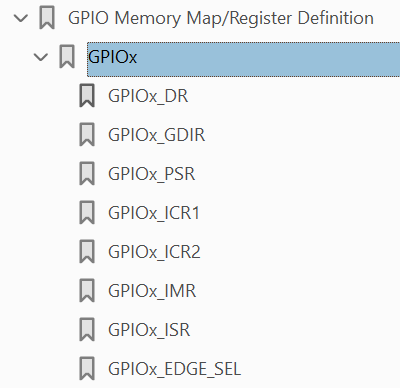Click the bookmark icon next to GPIOx
This screenshot has width=400, height=388.
pos(67,57)
